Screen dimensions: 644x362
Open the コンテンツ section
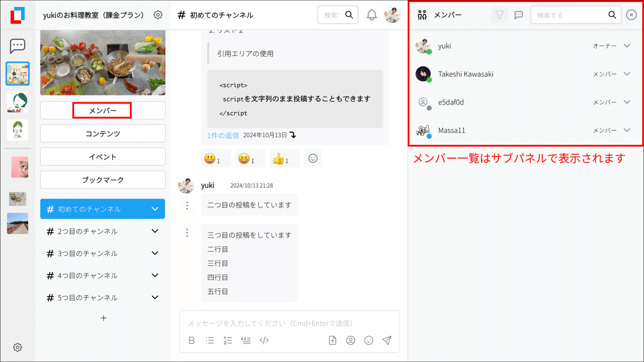coord(103,134)
